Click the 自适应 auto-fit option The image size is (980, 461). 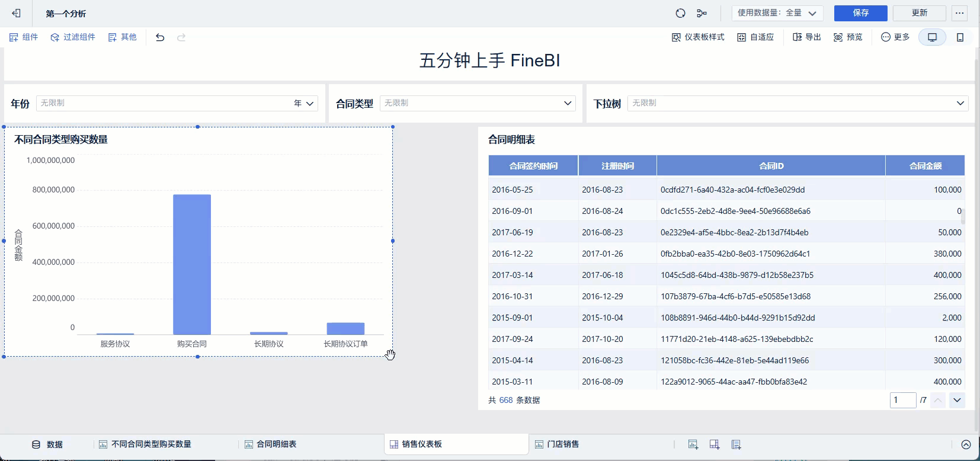[x=755, y=37]
